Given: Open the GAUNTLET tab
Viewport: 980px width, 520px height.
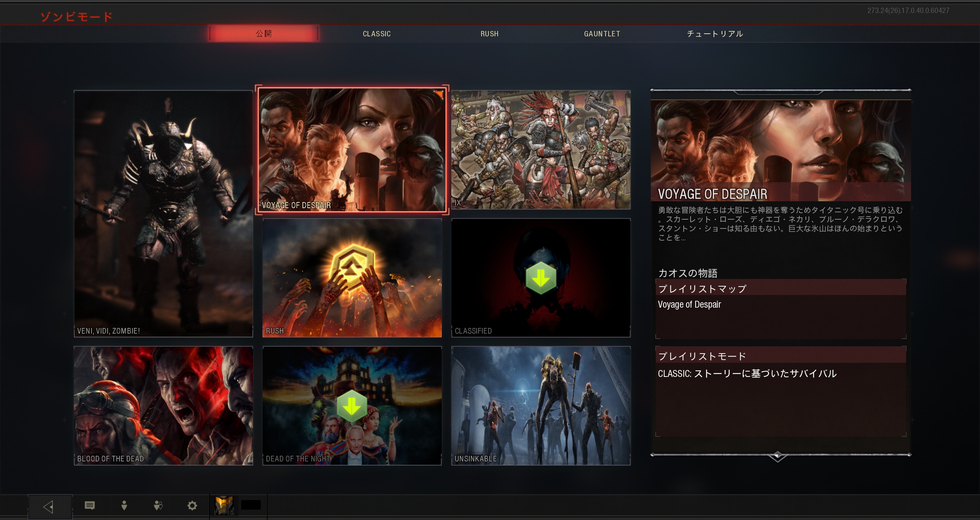Looking at the screenshot, I should (602, 34).
